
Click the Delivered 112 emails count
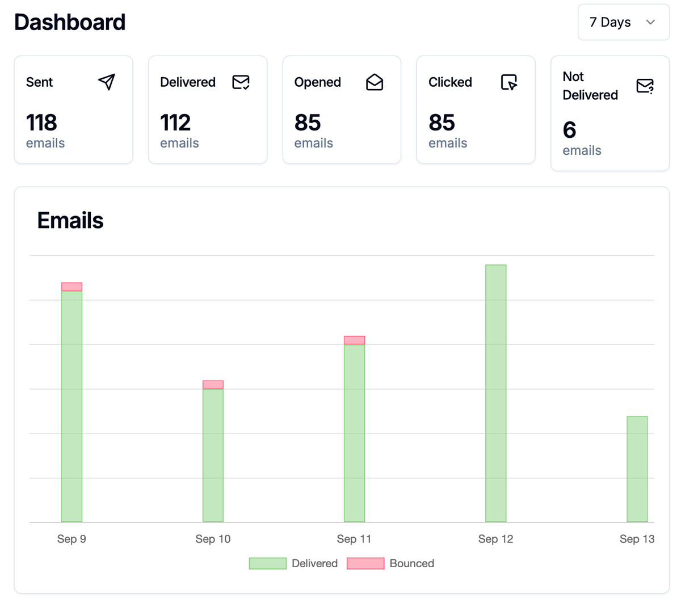[x=175, y=123]
